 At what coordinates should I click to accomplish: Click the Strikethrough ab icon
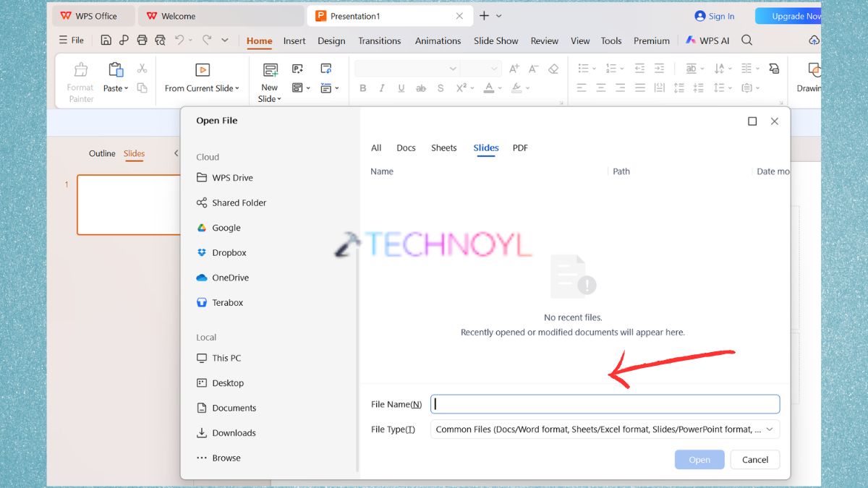(421, 88)
